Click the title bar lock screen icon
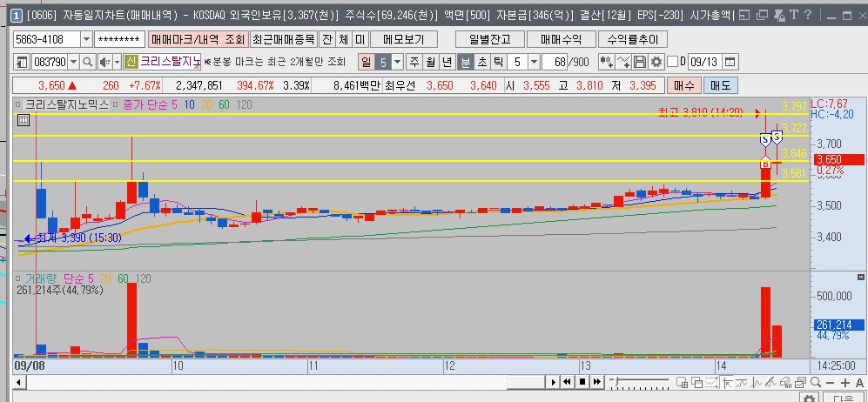 click(x=779, y=16)
